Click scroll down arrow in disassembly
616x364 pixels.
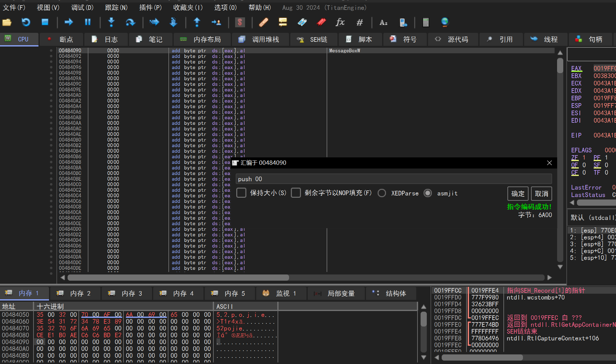[560, 267]
